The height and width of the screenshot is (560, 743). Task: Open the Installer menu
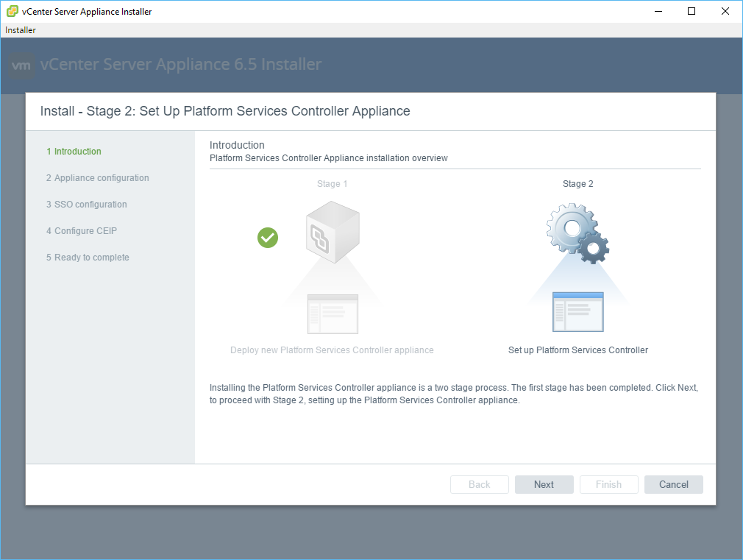tap(21, 30)
